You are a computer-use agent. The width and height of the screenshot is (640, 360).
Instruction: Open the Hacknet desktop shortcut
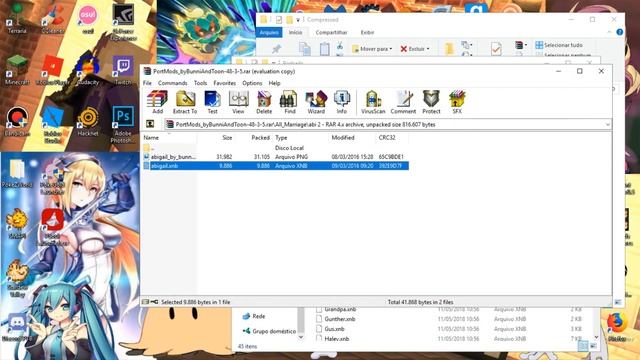88,122
